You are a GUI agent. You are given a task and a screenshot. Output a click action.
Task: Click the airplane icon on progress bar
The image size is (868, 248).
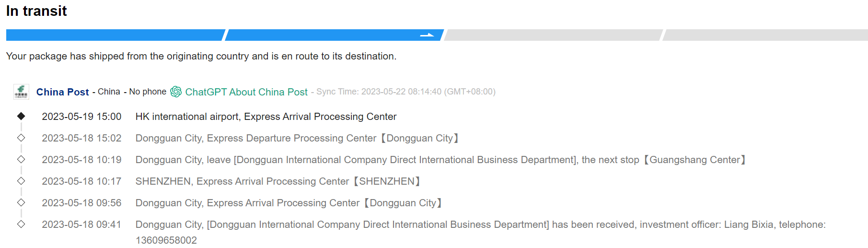[427, 35]
